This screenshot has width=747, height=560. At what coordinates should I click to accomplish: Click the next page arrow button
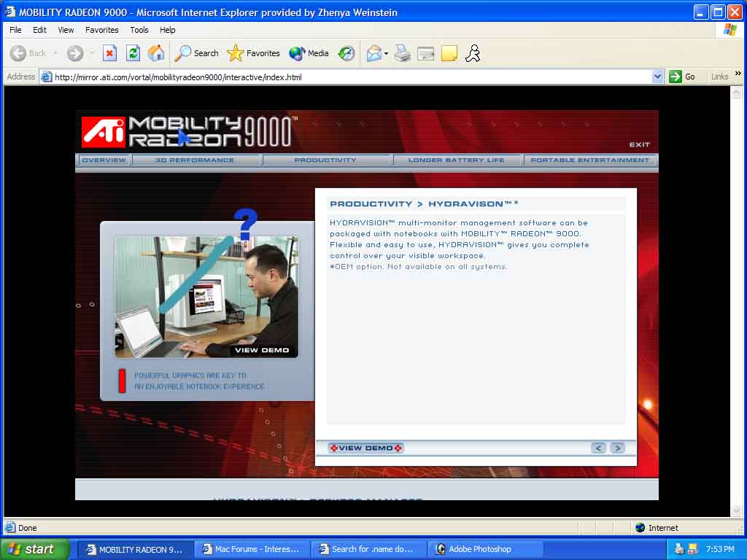(617, 448)
